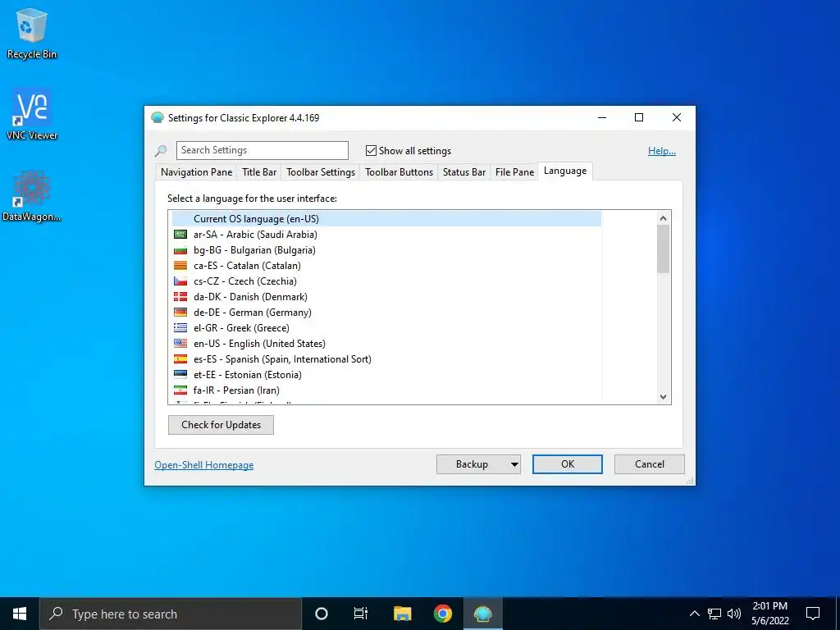Select the Greece flag icon

(180, 328)
